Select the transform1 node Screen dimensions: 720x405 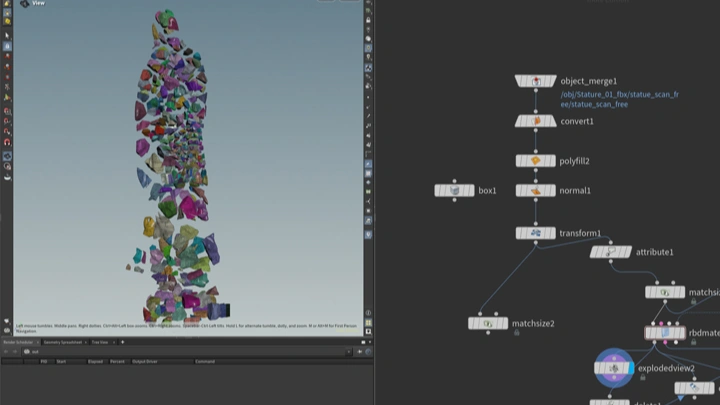point(535,233)
